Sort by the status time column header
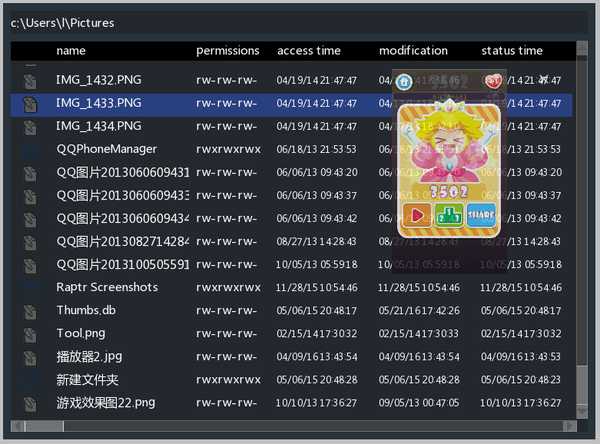The image size is (600, 444). [512, 51]
